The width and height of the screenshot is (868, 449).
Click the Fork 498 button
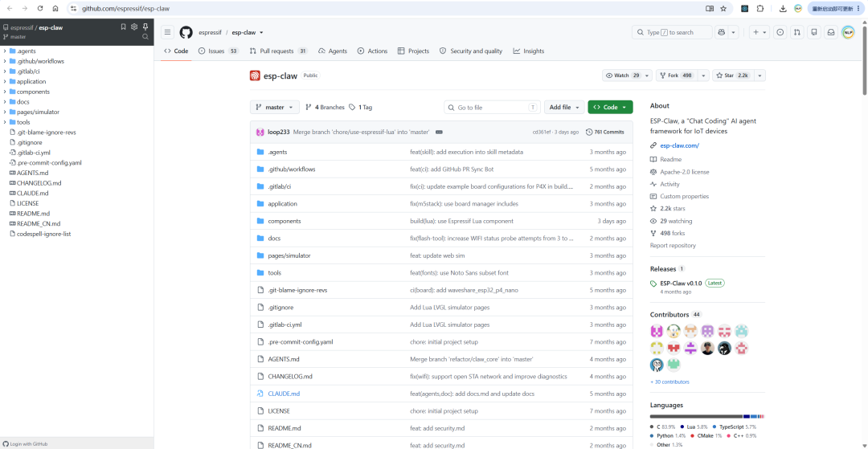[677, 76]
